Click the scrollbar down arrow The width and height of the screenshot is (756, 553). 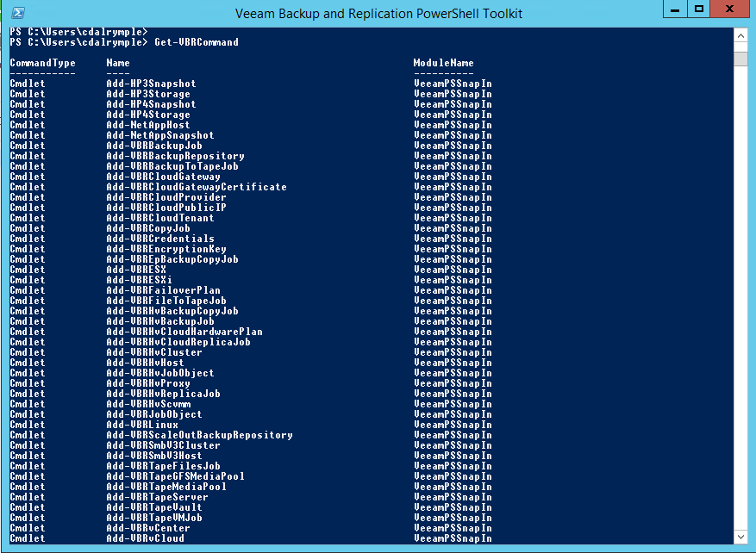(x=740, y=538)
